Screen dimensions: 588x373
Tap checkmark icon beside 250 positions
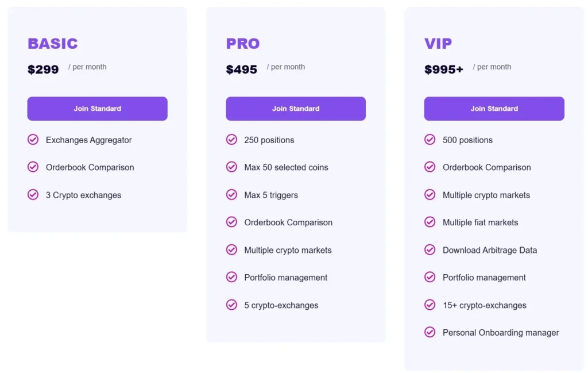tap(231, 140)
